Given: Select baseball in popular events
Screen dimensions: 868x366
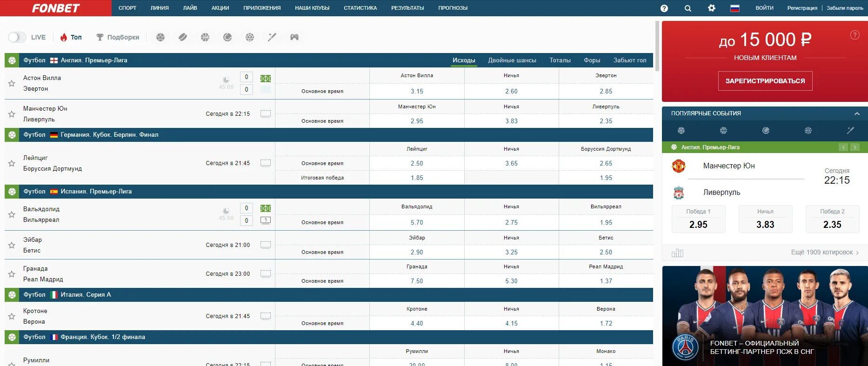Looking at the screenshot, I should click(x=850, y=131).
